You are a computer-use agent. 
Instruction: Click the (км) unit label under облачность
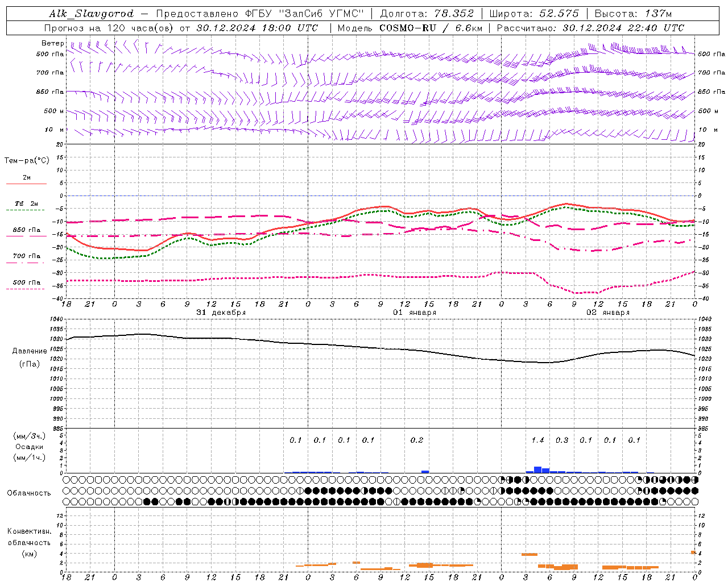(x=29, y=554)
